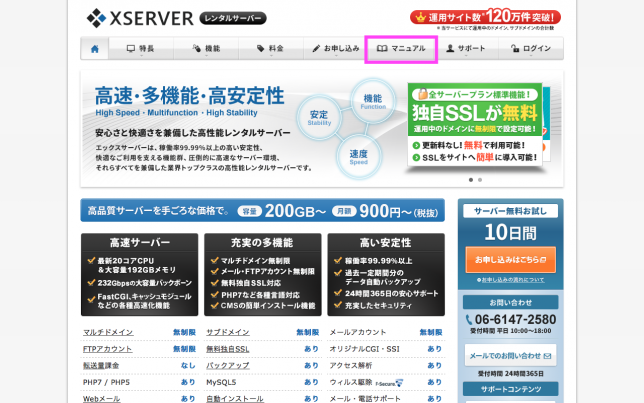Click the メールでのお問い合わせ button
Screen dimensions: 644x403
[511, 356]
